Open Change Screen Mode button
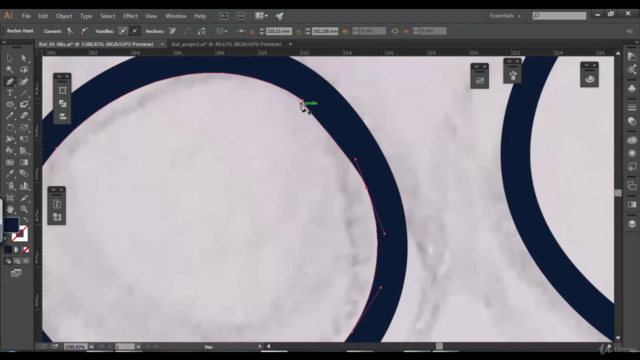 coord(16,273)
